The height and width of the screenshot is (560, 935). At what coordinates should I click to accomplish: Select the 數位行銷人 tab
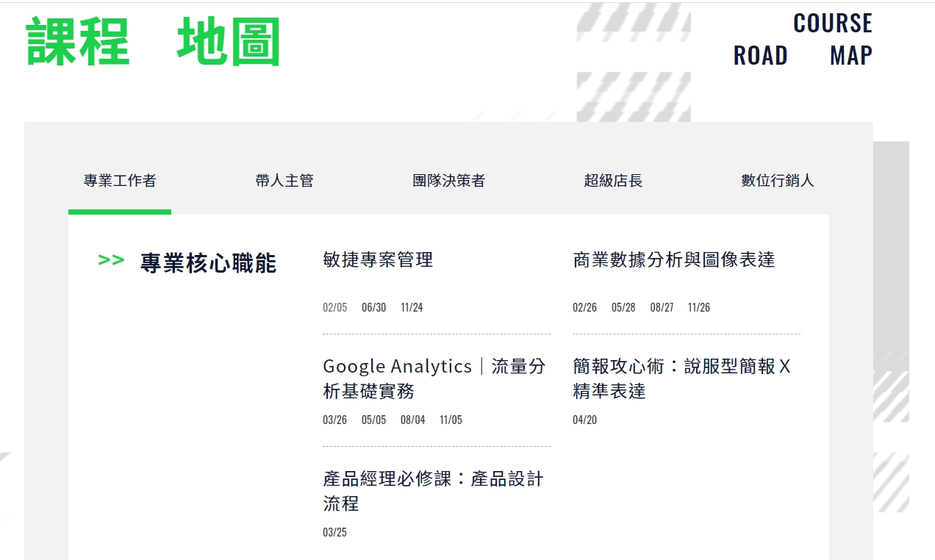778,181
